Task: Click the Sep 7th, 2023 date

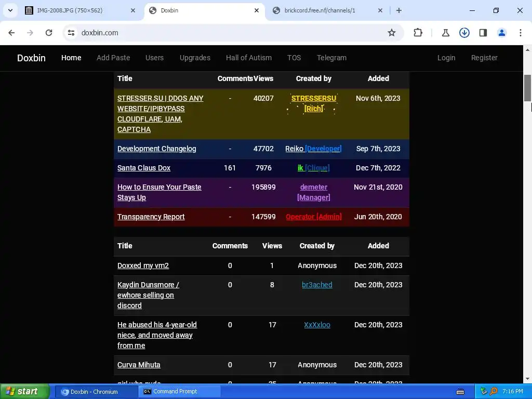Action: (x=378, y=149)
